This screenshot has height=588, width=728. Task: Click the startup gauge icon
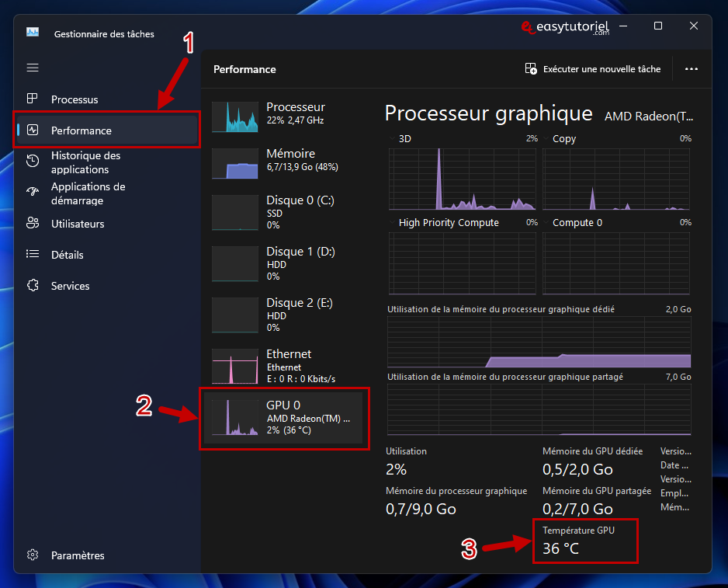click(33, 192)
